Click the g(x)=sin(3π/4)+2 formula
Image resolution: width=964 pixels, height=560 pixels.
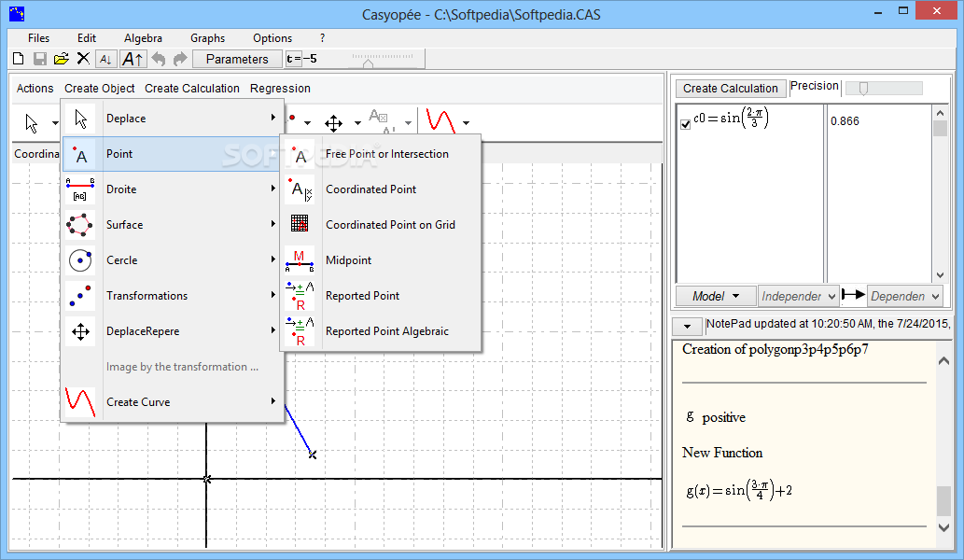[739, 491]
